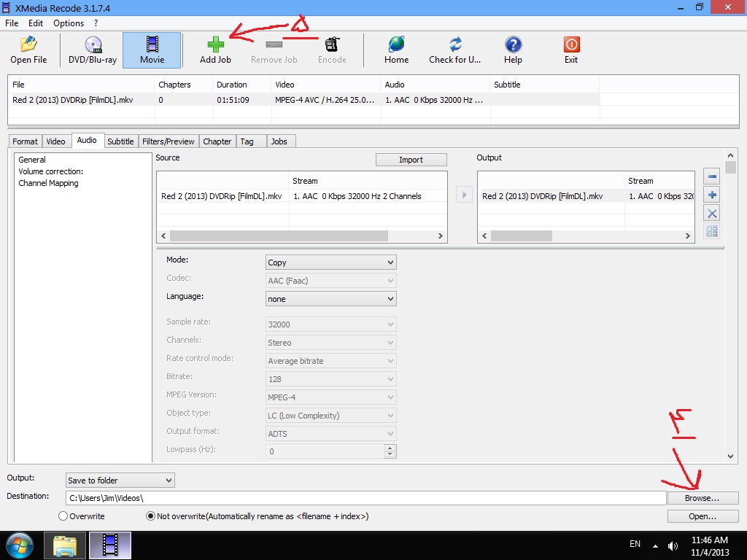Select Volume correction in the list
This screenshot has width=747, height=560.
coord(51,171)
